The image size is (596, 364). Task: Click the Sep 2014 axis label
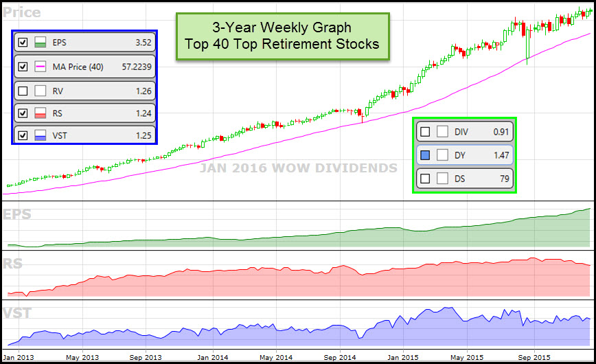click(339, 358)
